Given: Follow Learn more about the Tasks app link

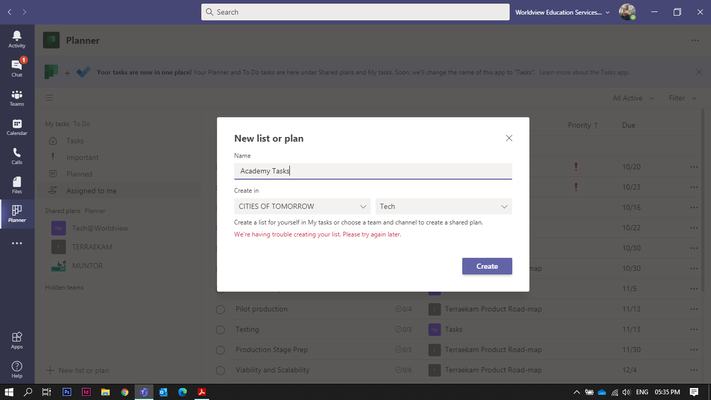Looking at the screenshot, I should (584, 72).
